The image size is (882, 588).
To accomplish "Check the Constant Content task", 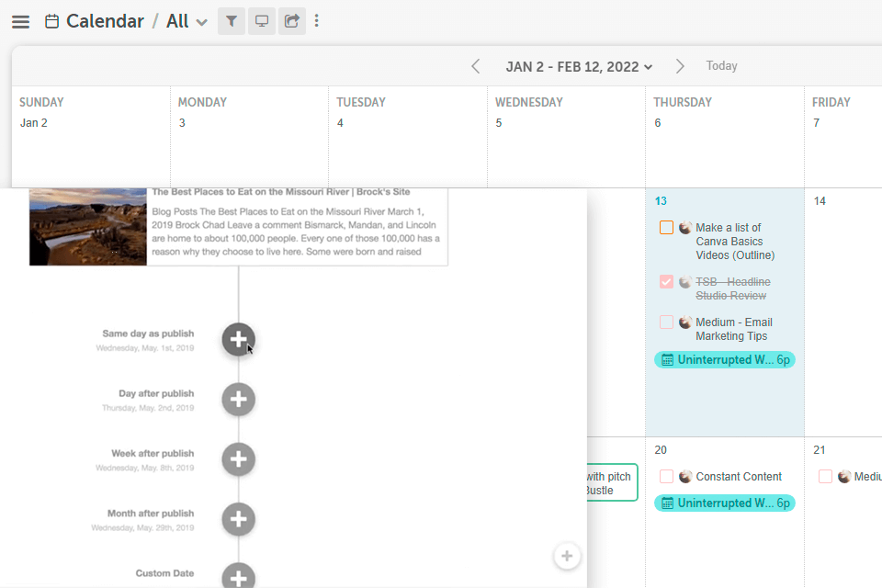I will coord(667,477).
